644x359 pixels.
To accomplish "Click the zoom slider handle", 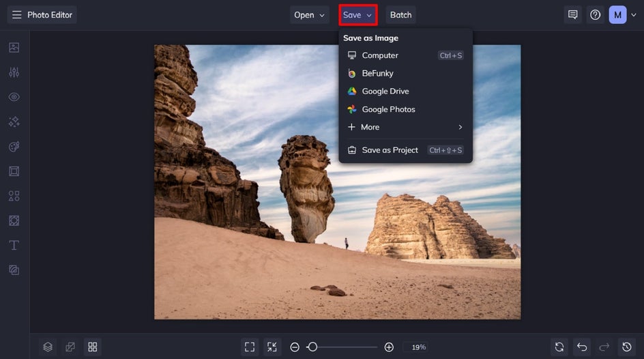I will (312, 347).
